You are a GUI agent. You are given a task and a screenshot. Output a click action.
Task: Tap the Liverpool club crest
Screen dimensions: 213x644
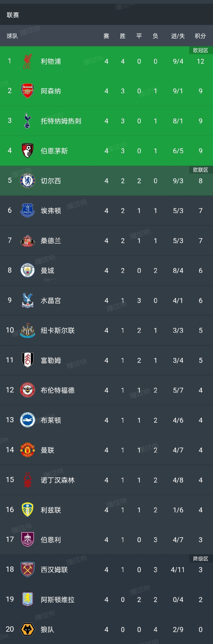(x=28, y=61)
